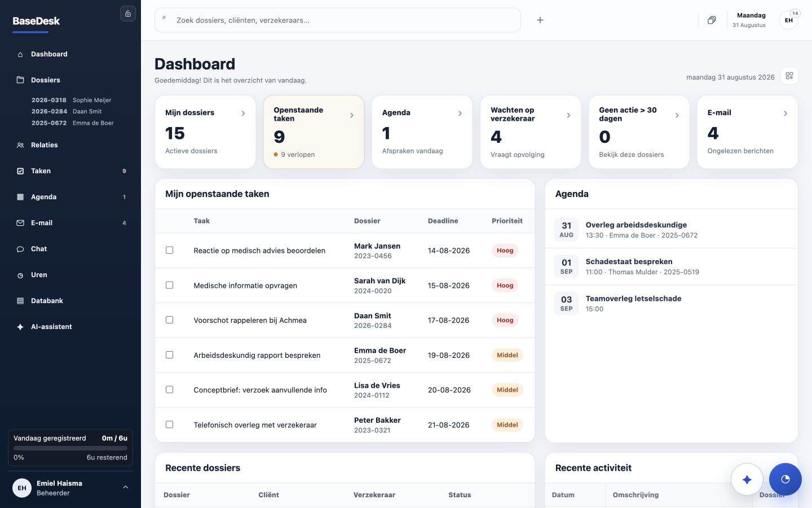Viewport: 812px width, 508px height.
Task: Open the 'Overleg arbeidsdeskundige' agenda appointment
Action: coord(671,229)
